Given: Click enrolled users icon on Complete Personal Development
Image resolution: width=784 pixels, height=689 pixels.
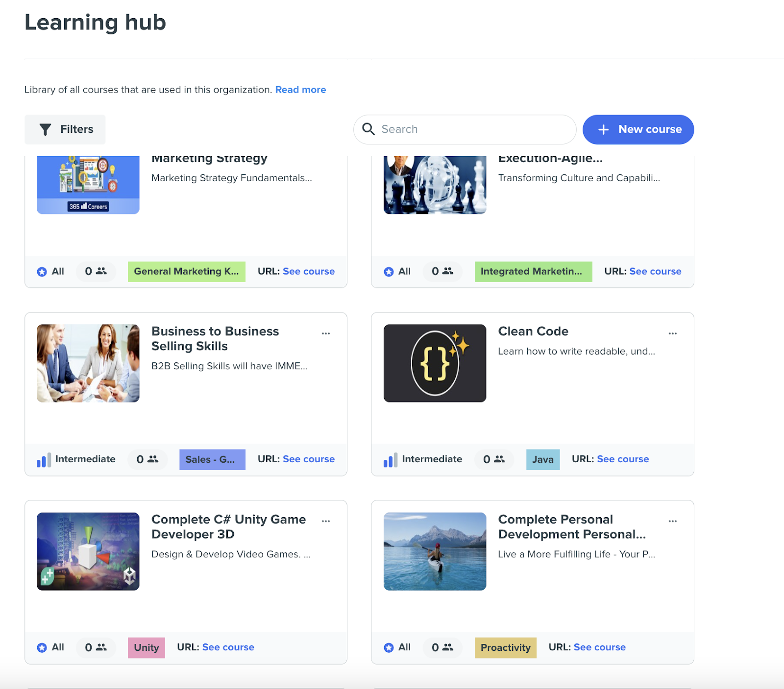Looking at the screenshot, I should coord(448,647).
